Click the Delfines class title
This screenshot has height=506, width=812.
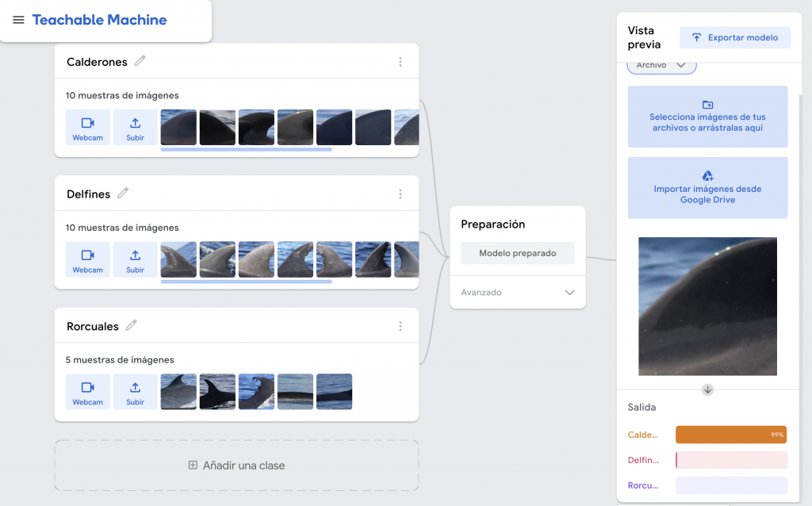(89, 194)
